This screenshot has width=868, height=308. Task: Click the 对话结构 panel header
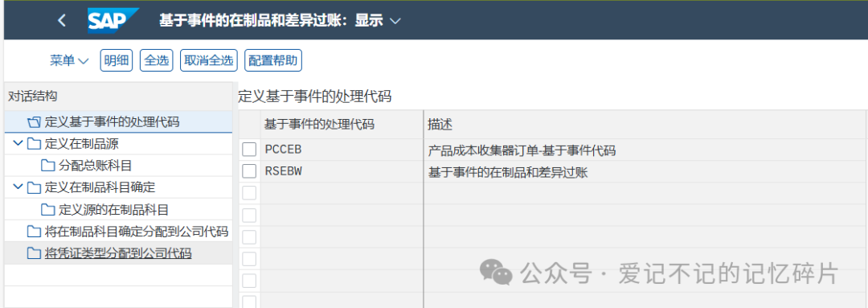(x=118, y=97)
